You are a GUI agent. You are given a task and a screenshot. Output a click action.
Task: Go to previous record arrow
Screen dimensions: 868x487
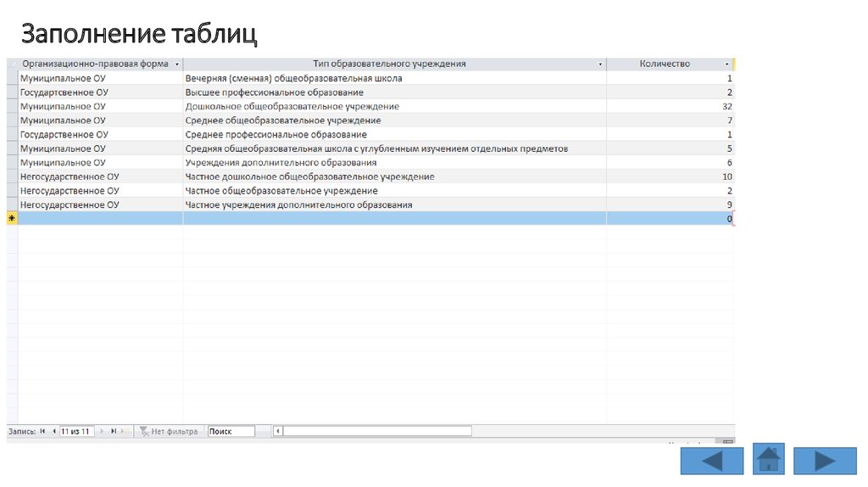tap(53, 431)
